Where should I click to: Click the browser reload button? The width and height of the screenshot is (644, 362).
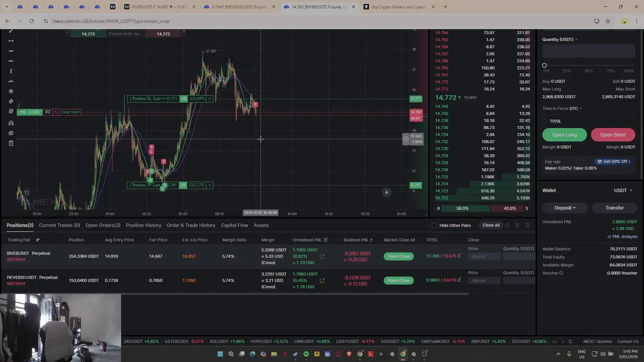point(31,21)
